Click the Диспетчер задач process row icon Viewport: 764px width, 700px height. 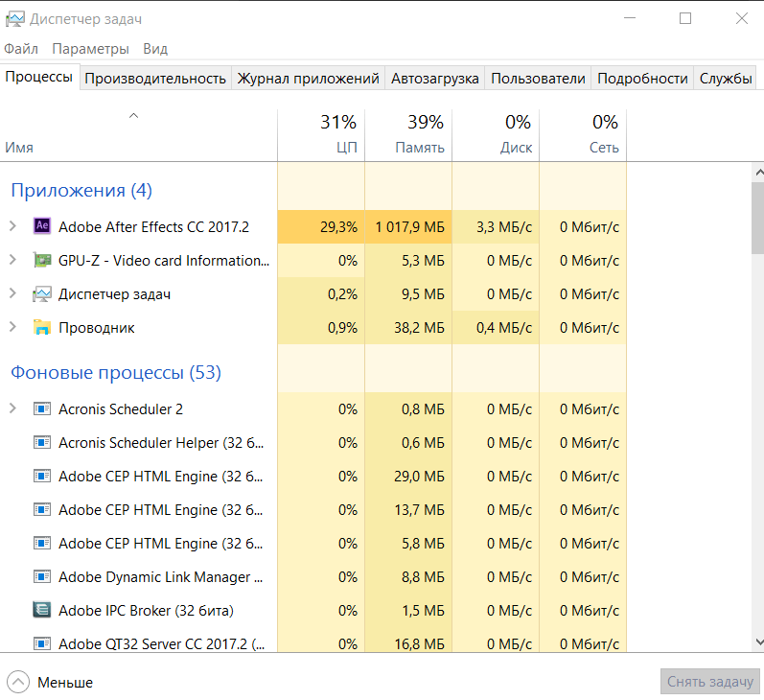pyautogui.click(x=42, y=294)
